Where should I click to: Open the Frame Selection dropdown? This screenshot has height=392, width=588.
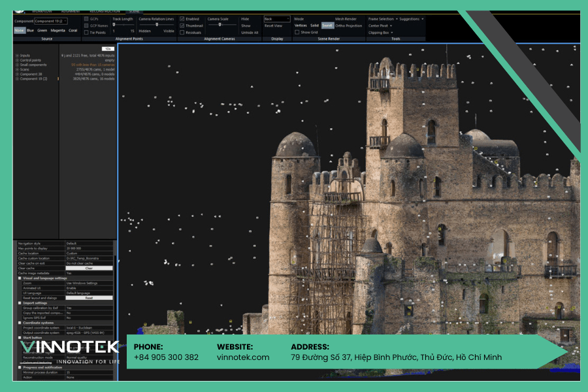383,19
